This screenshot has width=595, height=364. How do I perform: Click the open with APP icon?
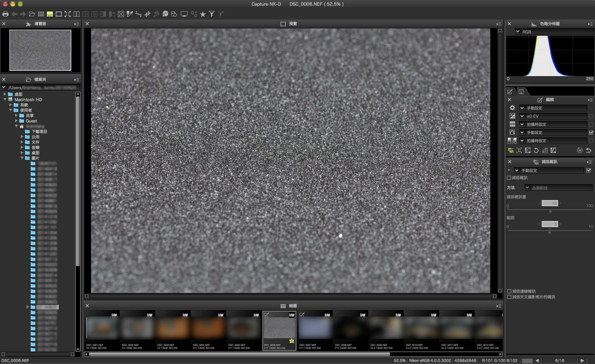(165, 14)
